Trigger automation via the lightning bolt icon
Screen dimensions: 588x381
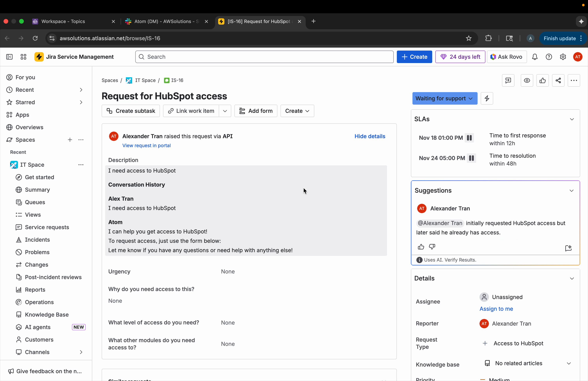point(487,98)
